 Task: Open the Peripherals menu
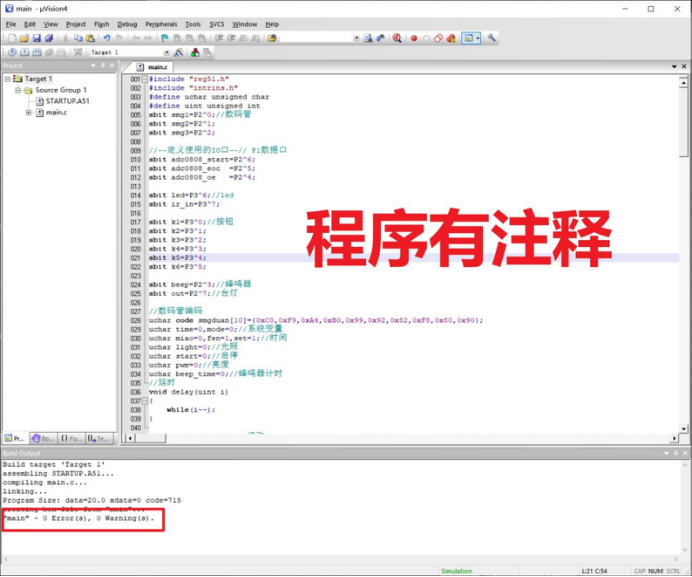(x=161, y=24)
